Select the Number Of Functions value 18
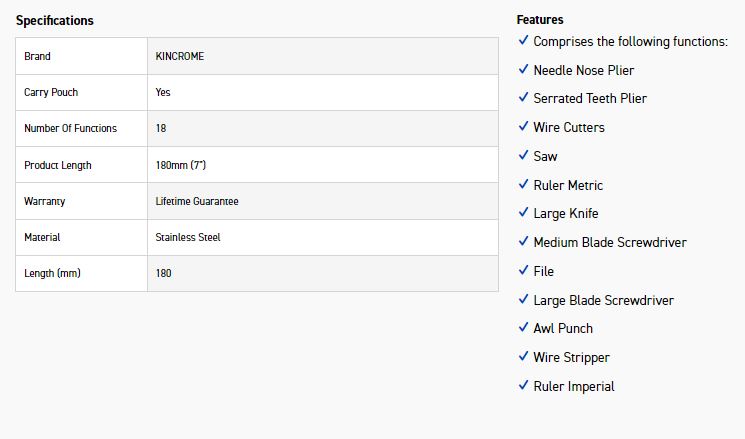 161,128
